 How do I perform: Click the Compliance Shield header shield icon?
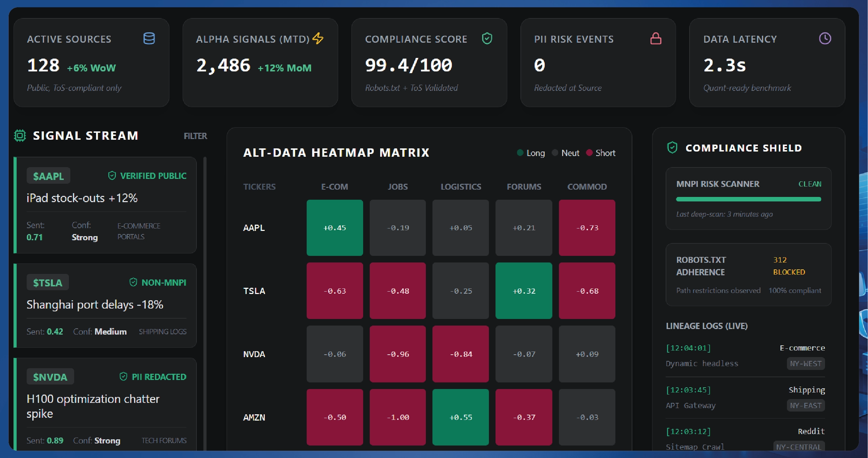[x=672, y=148]
